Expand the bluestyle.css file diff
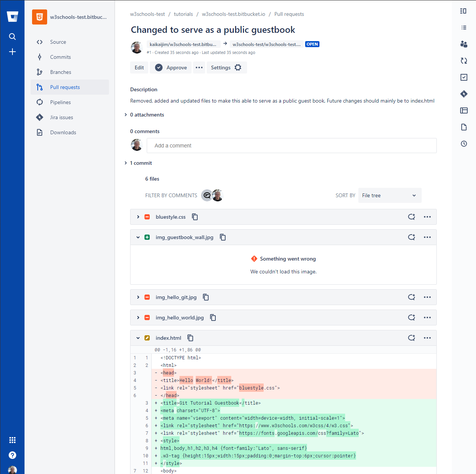The height and width of the screenshot is (474, 476). click(x=138, y=217)
